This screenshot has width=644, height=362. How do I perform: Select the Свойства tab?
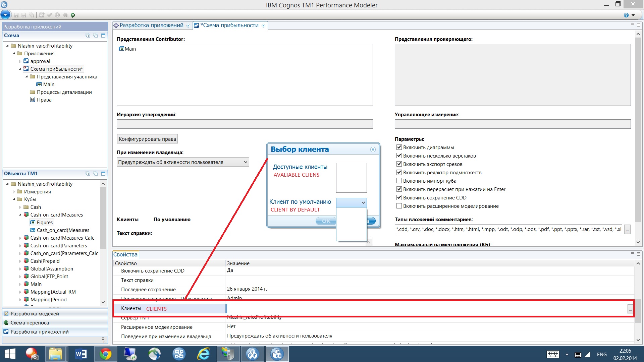[125, 255]
